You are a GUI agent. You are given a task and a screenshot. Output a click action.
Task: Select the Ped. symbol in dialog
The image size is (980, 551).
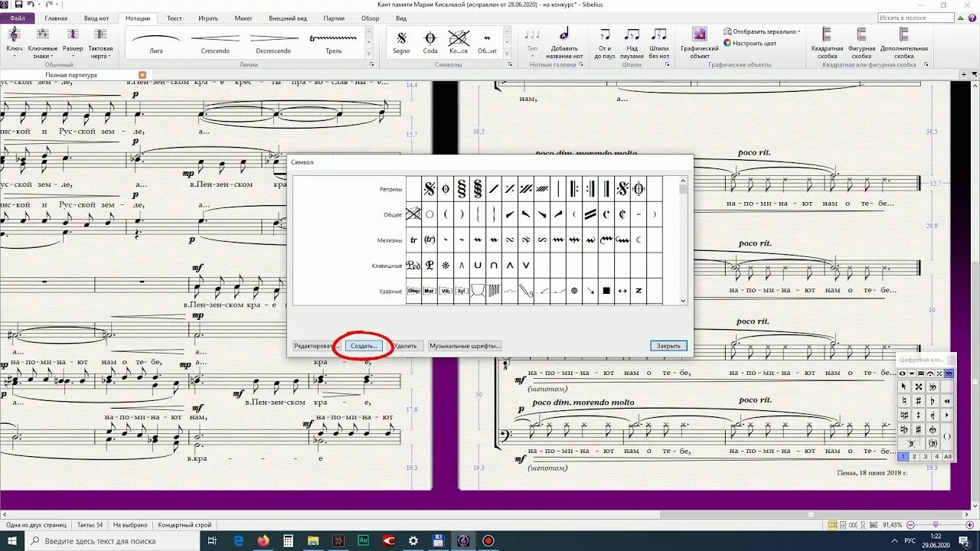413,266
